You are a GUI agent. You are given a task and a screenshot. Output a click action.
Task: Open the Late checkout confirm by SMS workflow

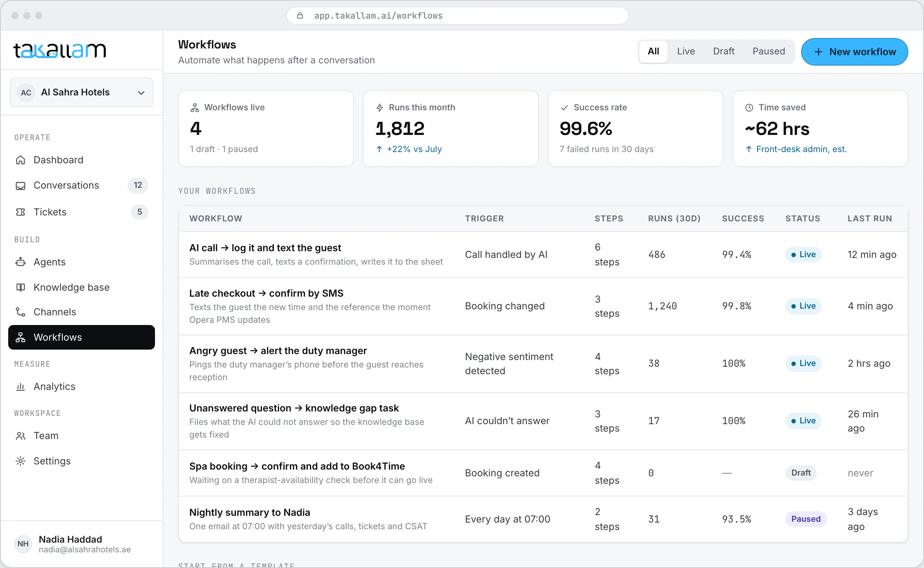pos(543,306)
